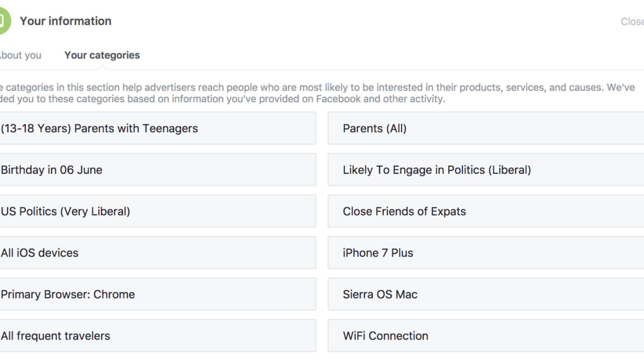Click the Your information heading text
Screen dimensions: 644x362
pyautogui.click(x=65, y=21)
